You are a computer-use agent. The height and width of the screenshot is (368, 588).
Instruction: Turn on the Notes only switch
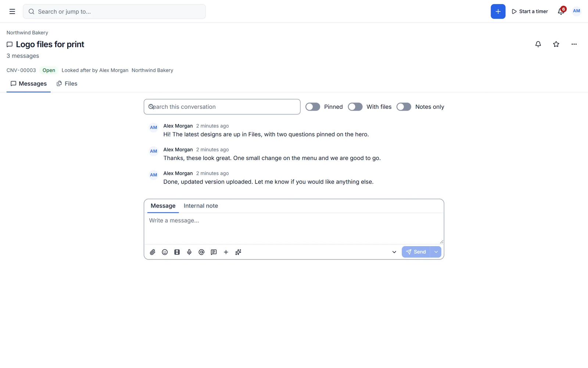point(404,107)
